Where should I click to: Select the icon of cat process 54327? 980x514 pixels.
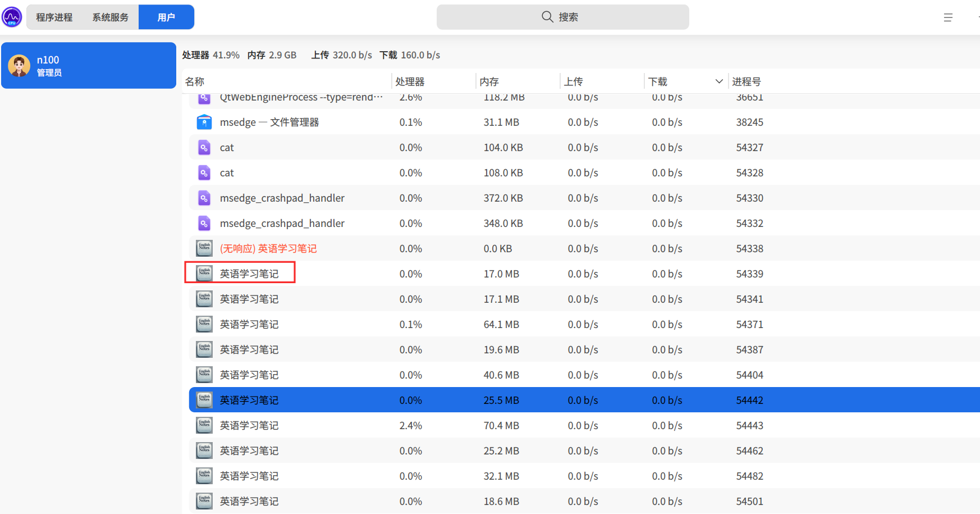point(204,147)
